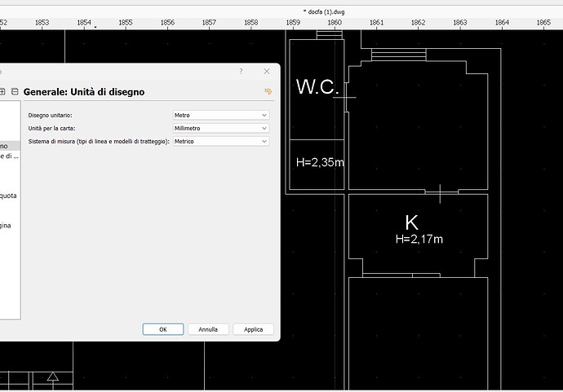Select the tree item ending in 'quota'
This screenshot has width=563, height=392.
[x=8, y=196]
